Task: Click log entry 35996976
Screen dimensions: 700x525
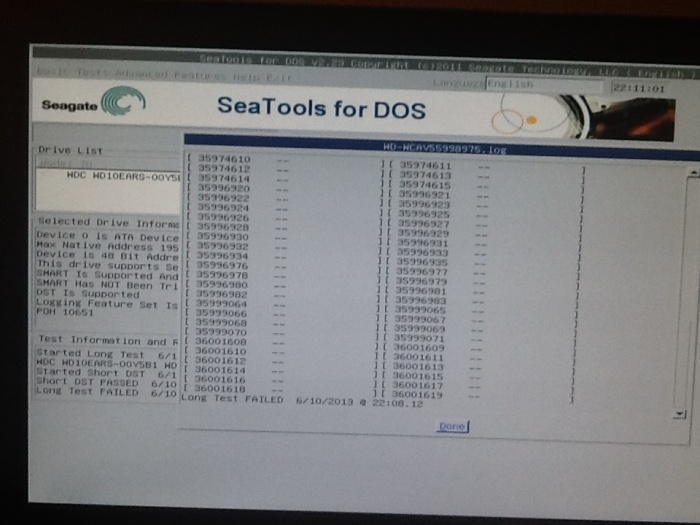Action: [x=222, y=266]
